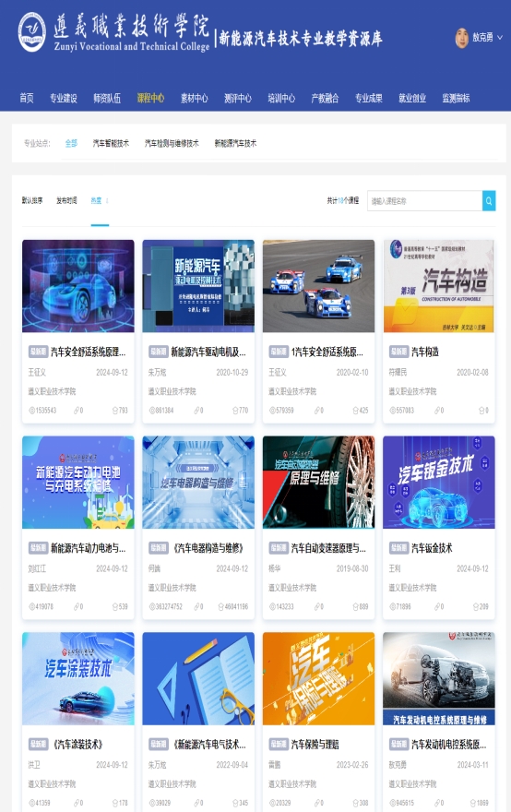511x812 pixels.
Task: Click view count icon on 《汽车涂装技术》 card
Action: (x=31, y=803)
